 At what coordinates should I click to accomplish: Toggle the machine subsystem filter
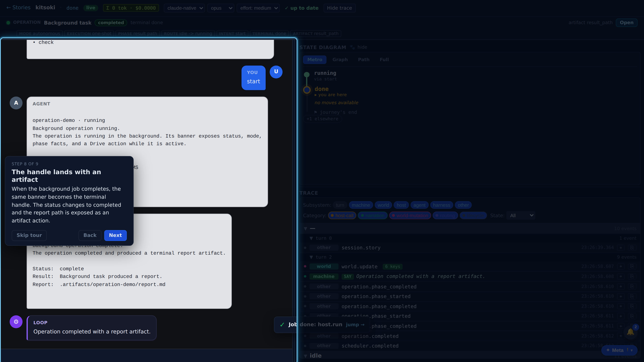click(361, 205)
